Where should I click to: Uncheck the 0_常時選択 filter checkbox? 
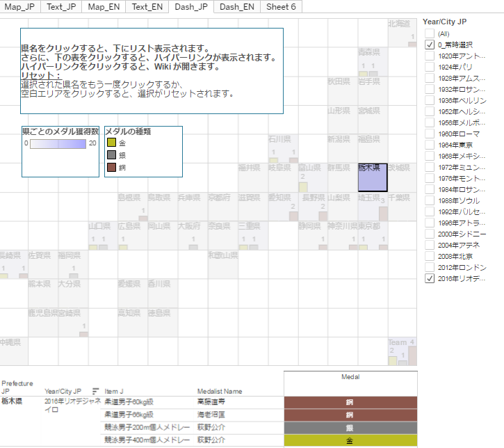coord(430,45)
